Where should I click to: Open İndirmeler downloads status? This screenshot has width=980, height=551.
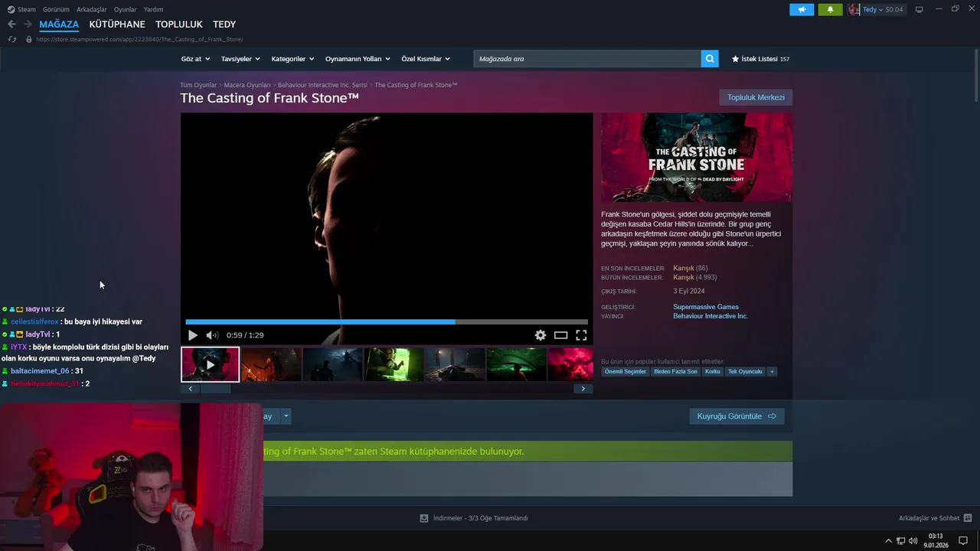[474, 518]
